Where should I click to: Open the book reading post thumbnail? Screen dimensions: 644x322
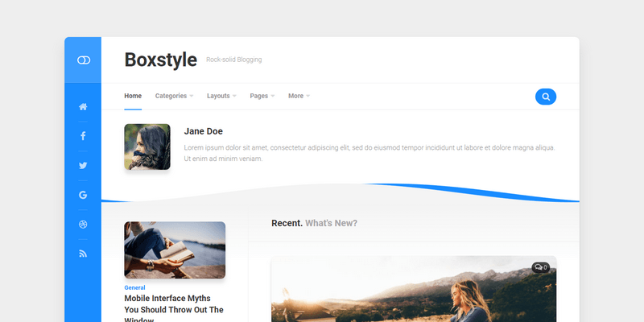click(175, 250)
